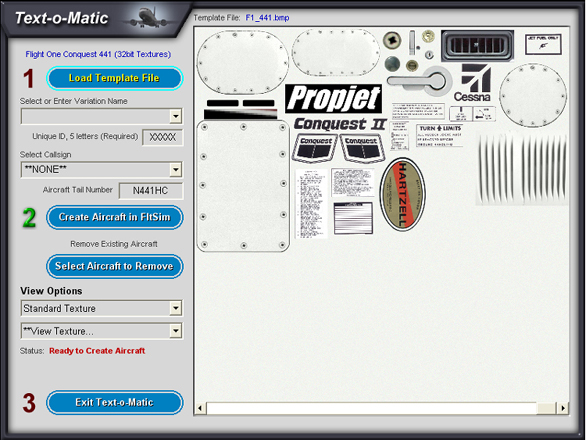Click the Exit Text-o-Matic button
The width and height of the screenshot is (586, 440).
click(x=114, y=402)
